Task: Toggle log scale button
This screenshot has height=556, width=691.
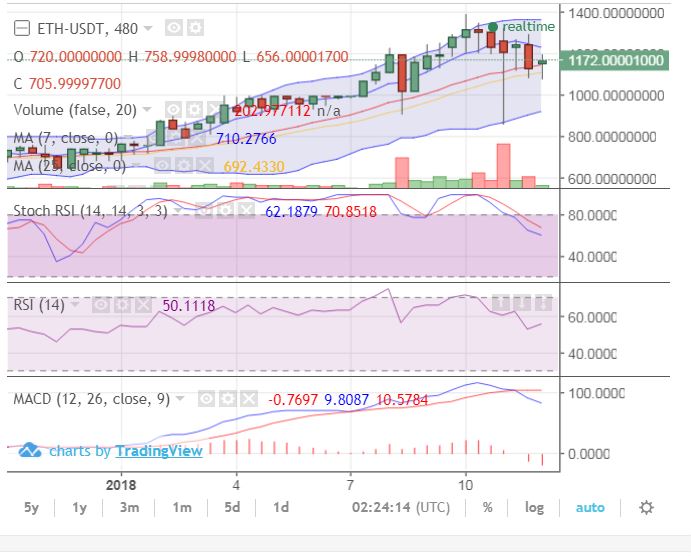Action: point(535,507)
